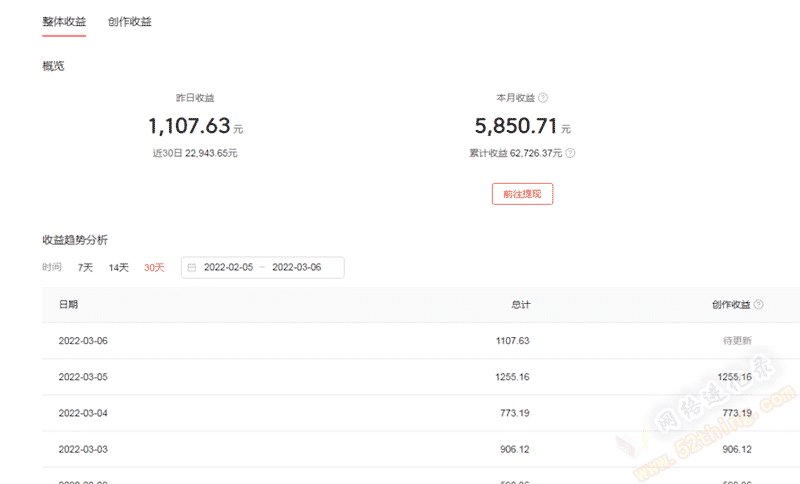The width and height of the screenshot is (800, 484).
Task: Click the 累计收益 62,726.37元 text
Action: coord(515,153)
